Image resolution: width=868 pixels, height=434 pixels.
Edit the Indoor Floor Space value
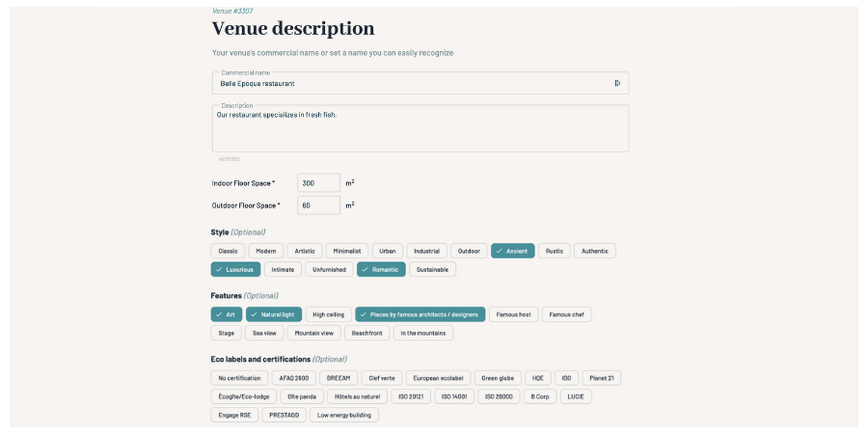[318, 182]
